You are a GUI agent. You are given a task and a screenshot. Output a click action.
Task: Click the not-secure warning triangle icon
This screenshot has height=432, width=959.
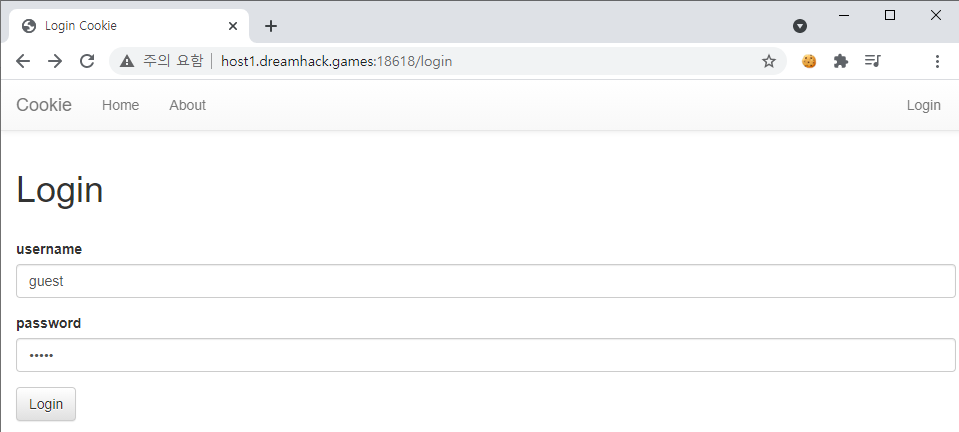pos(127,61)
